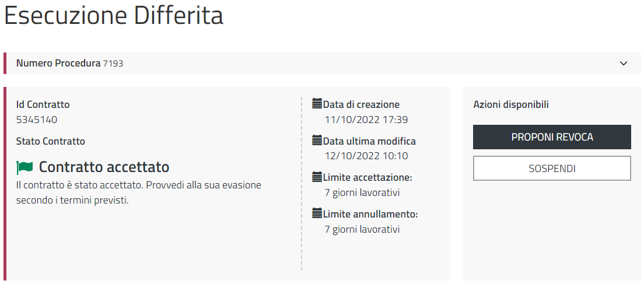
Task: Click the Id Contratto label
Action: (43, 105)
